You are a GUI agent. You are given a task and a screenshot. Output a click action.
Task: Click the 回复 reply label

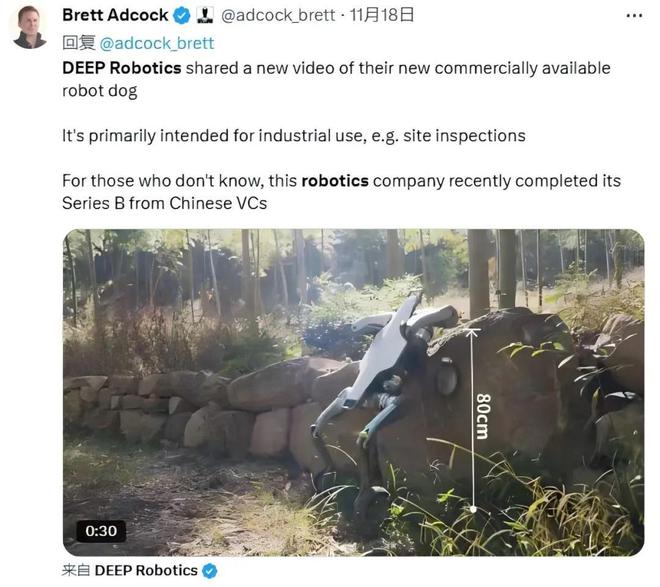(79, 43)
